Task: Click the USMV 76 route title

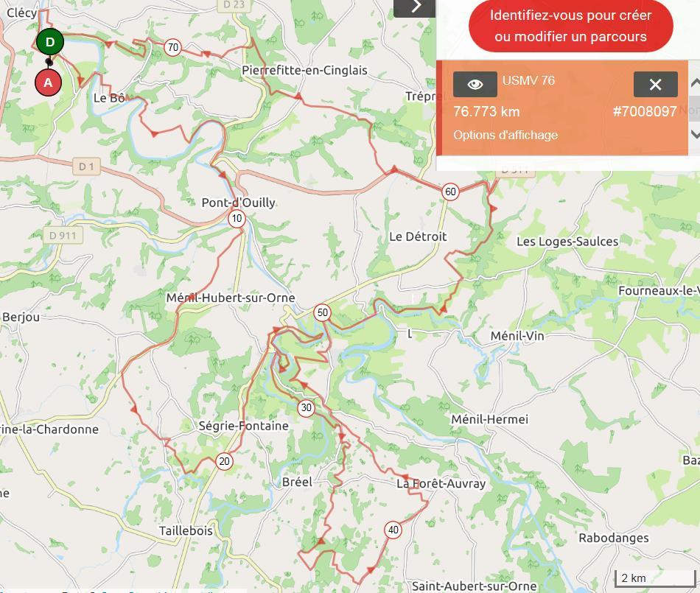Action: (528, 80)
